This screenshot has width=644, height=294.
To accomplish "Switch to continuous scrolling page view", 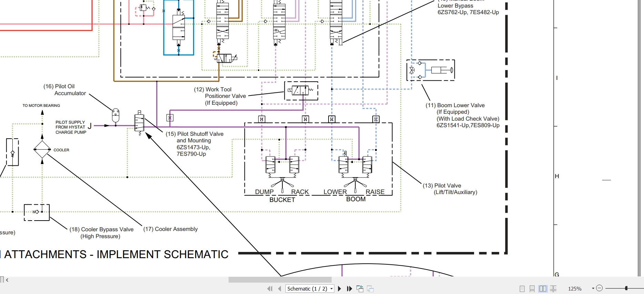I will pos(532,289).
